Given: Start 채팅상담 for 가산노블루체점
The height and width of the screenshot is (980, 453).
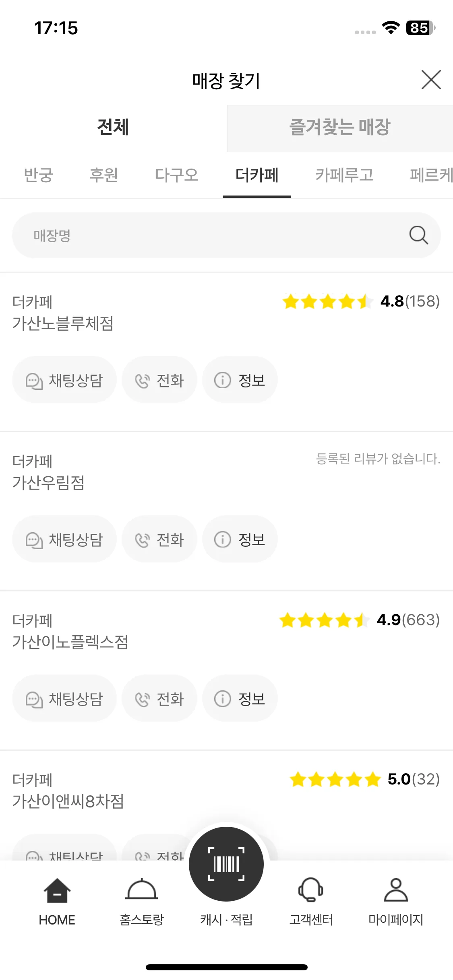Looking at the screenshot, I should click(64, 380).
